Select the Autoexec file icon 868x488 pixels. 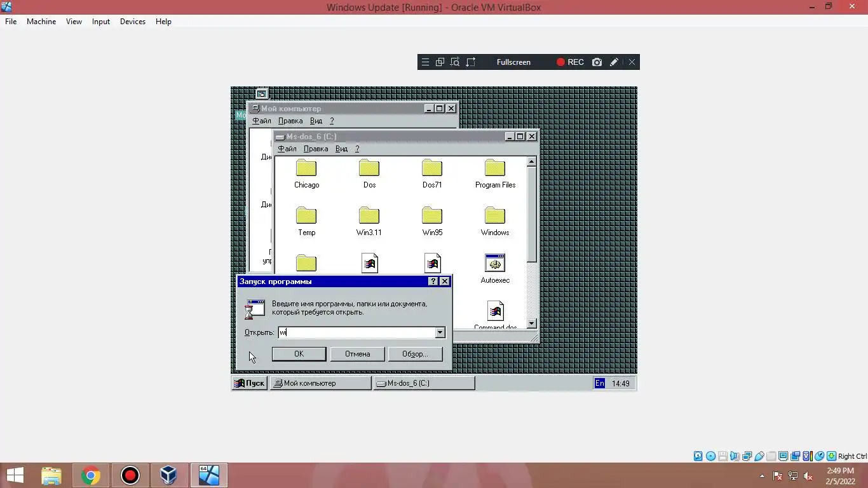click(495, 269)
